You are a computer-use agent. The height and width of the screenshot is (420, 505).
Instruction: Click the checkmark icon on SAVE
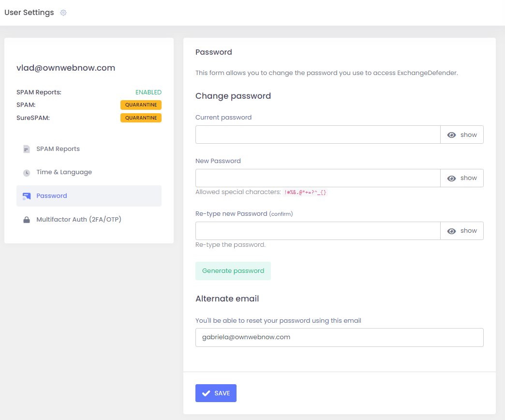click(206, 393)
